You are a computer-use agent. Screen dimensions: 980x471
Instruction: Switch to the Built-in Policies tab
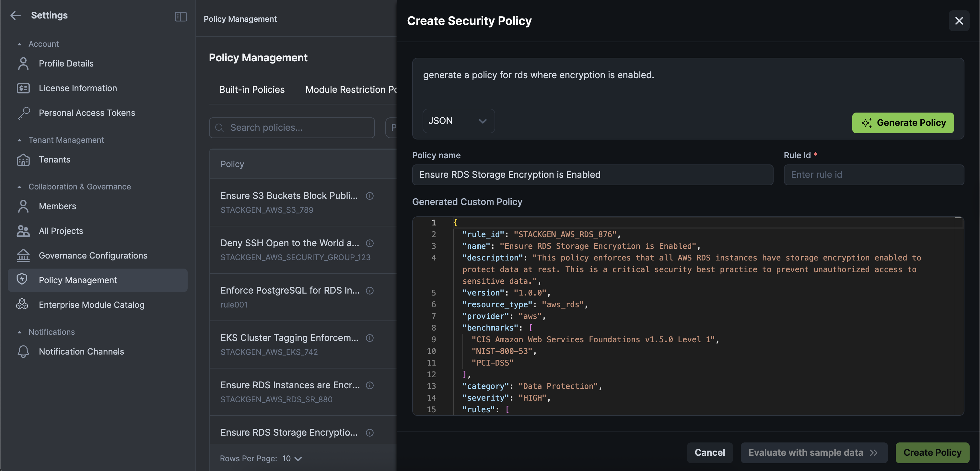[251, 90]
